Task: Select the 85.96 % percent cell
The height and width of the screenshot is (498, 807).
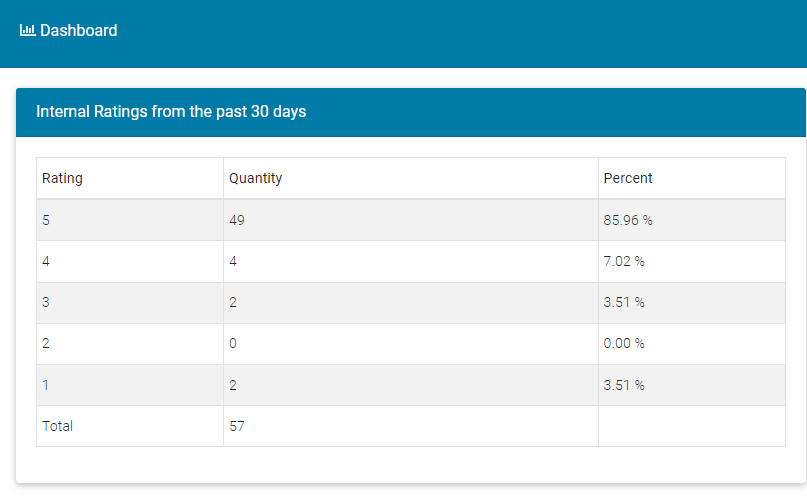Action: [x=692, y=220]
